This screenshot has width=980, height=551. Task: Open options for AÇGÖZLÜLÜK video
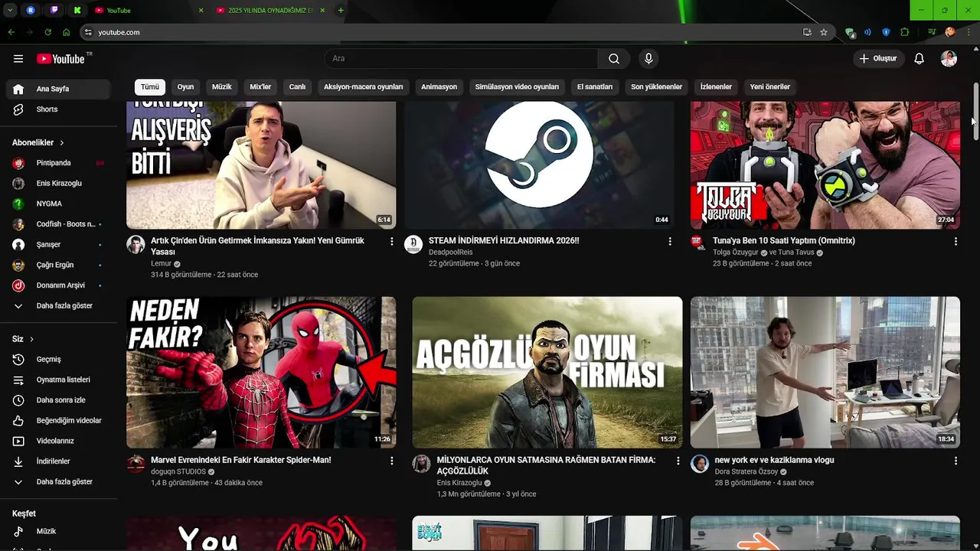(x=678, y=461)
